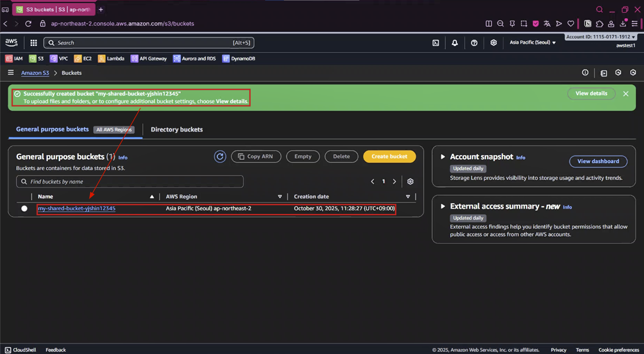The image size is (644, 354).
Task: Open a new browser tab
Action: pos(101,9)
